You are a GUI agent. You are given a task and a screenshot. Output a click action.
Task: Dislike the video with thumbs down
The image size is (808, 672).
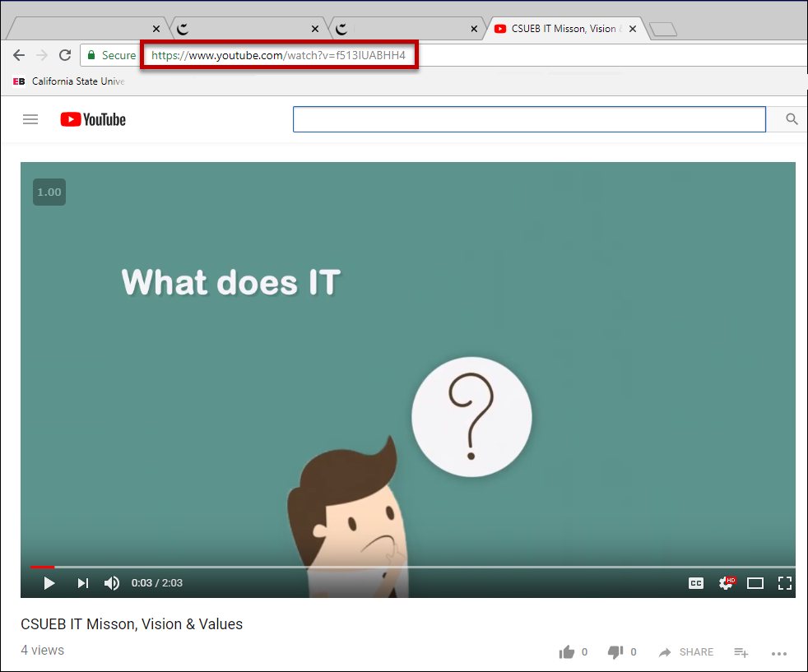coord(615,652)
